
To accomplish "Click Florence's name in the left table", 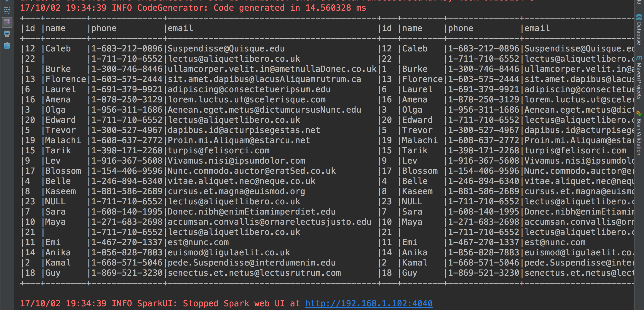I will 66,79.
